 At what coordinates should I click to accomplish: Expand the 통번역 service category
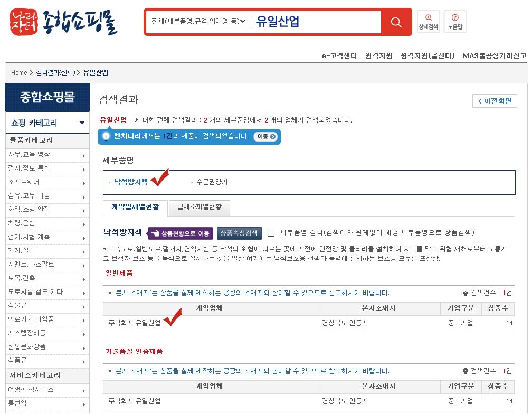click(x=47, y=404)
